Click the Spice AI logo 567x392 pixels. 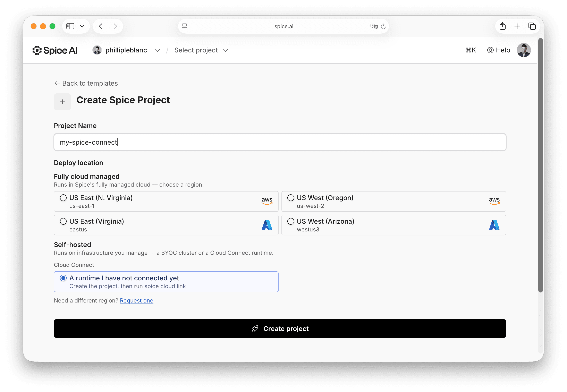click(x=55, y=50)
